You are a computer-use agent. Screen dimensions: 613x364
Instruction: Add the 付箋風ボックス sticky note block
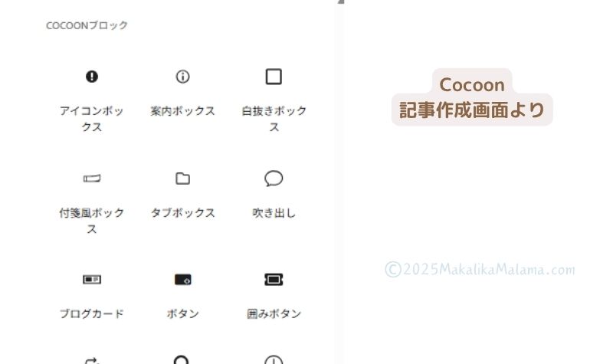click(92, 179)
